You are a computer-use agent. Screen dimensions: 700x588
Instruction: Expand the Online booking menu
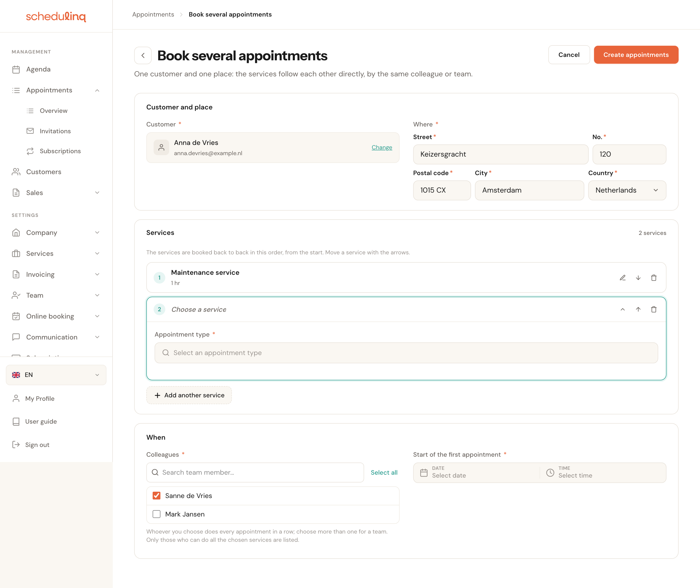56,316
